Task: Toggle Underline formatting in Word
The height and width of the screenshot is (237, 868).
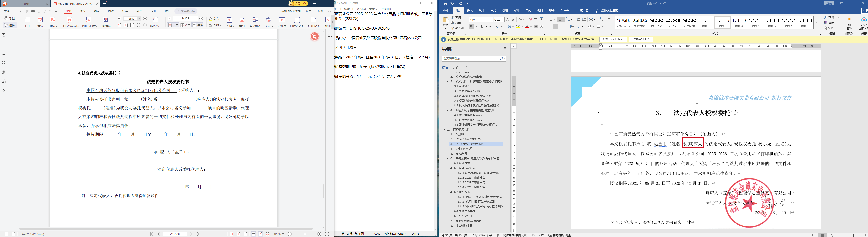Action: point(482,27)
